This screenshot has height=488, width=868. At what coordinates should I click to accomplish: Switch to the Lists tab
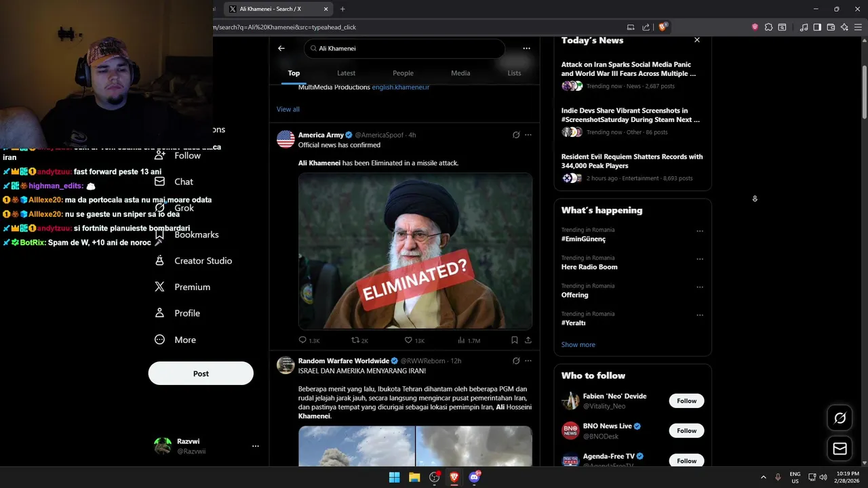[514, 73]
